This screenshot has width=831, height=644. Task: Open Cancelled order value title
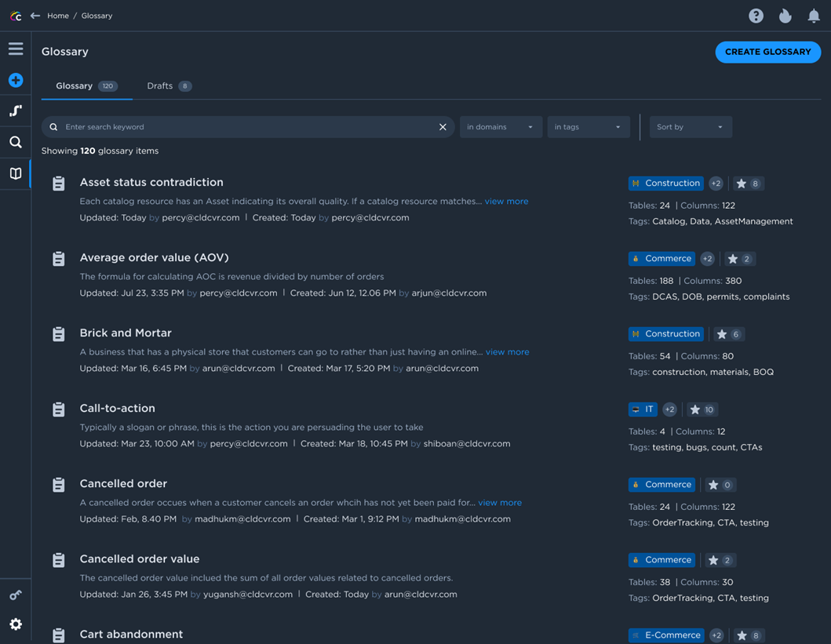click(140, 559)
